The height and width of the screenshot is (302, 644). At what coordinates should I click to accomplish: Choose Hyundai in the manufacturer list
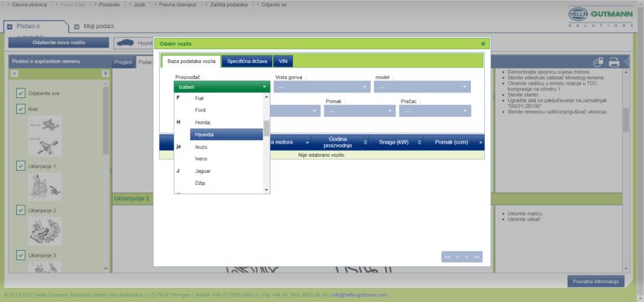pos(226,135)
